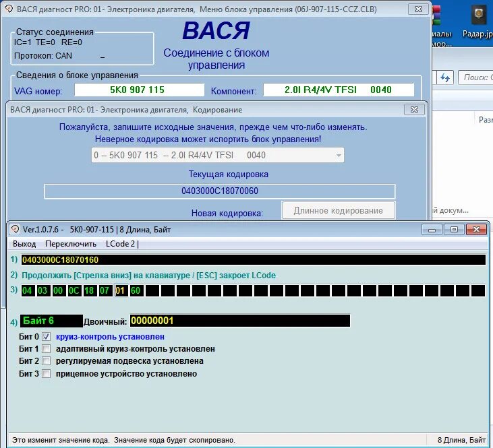Minimize the LCode window
Screen dimensions: 493x448
[x=432, y=230]
